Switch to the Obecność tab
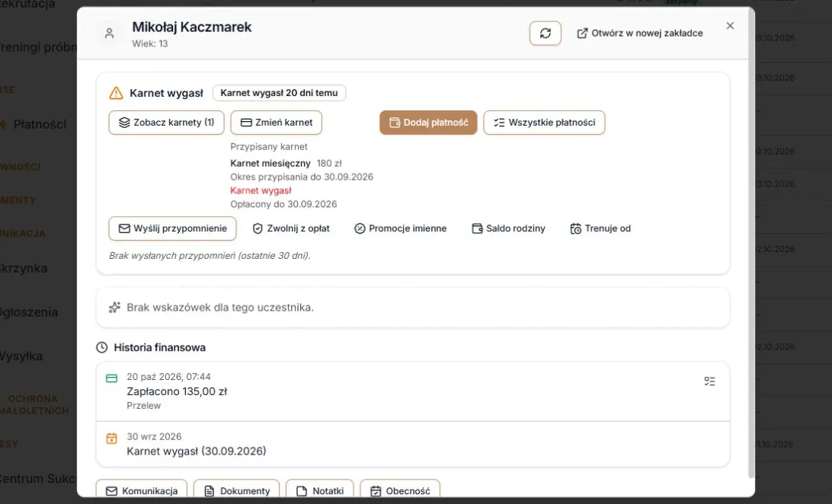This screenshot has width=832, height=504. 400,491
